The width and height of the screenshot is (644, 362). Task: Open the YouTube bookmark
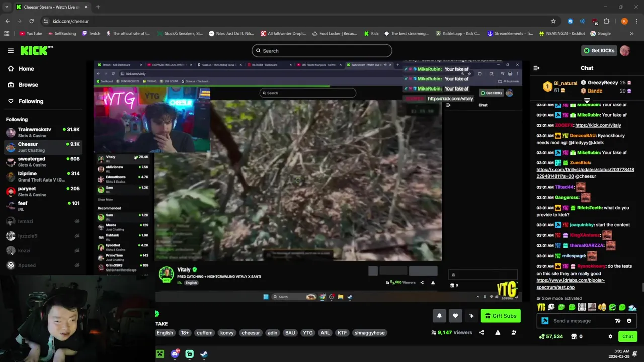pos(31,34)
